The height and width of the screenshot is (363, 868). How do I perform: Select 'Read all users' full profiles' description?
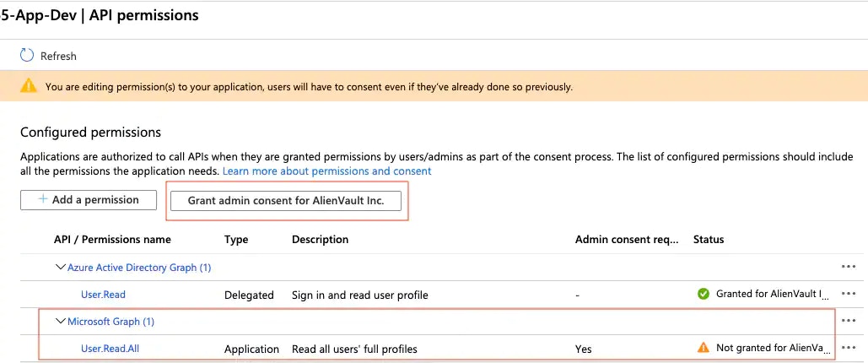point(354,349)
